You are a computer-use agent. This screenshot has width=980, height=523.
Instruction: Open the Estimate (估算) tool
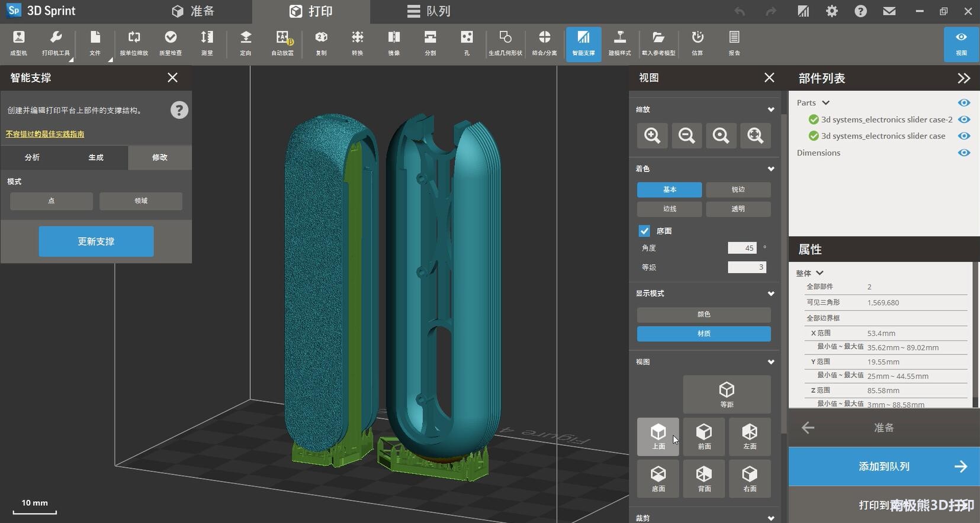[698, 43]
